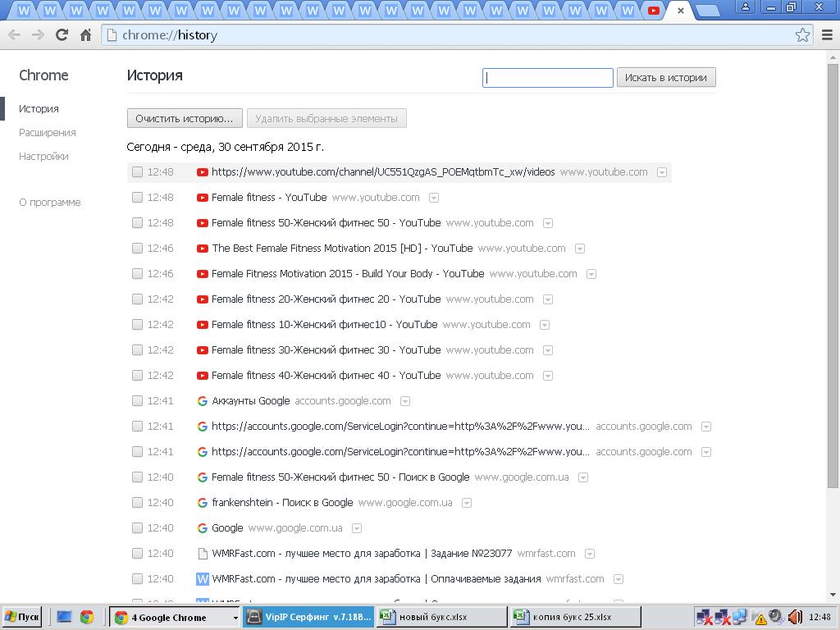Click the page favicon of WMRFast Задание №23077 entry

pos(202,554)
